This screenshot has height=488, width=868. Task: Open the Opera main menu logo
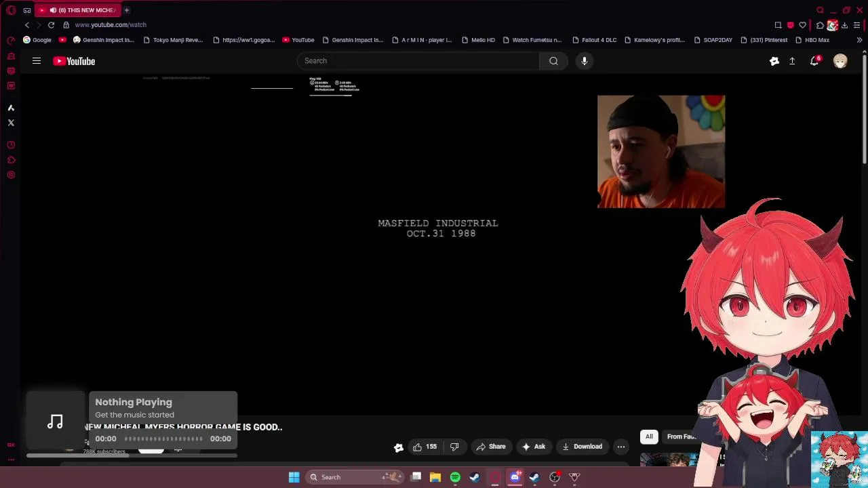tap(11, 10)
